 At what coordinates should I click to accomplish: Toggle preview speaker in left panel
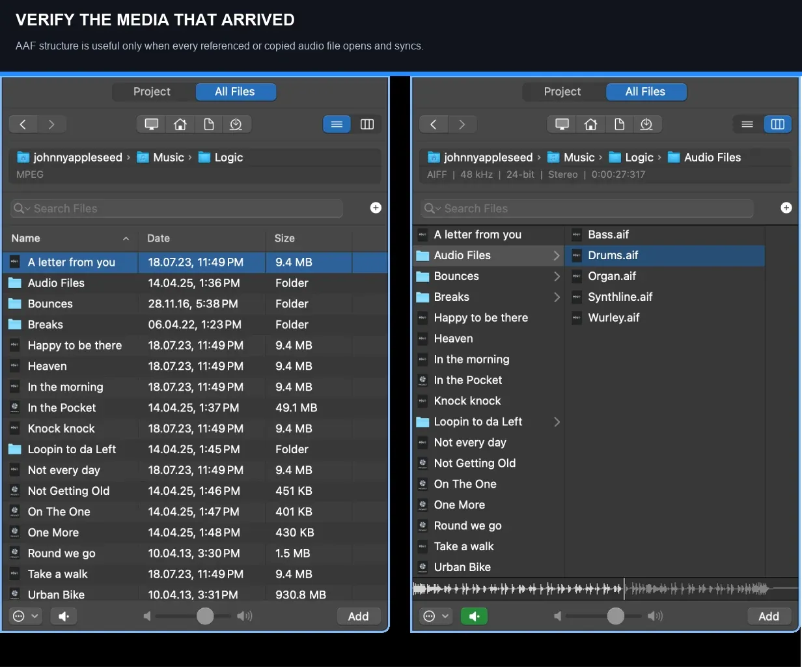click(x=64, y=616)
